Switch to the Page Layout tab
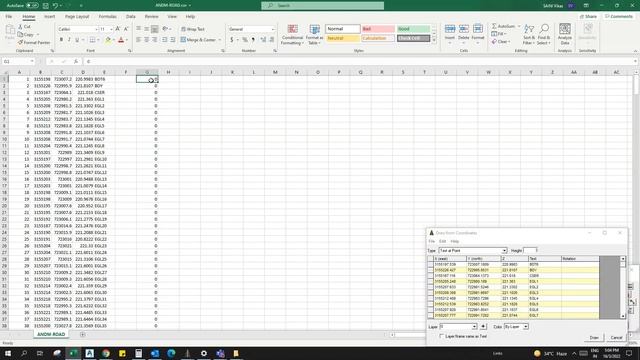640x360 pixels. [77, 17]
